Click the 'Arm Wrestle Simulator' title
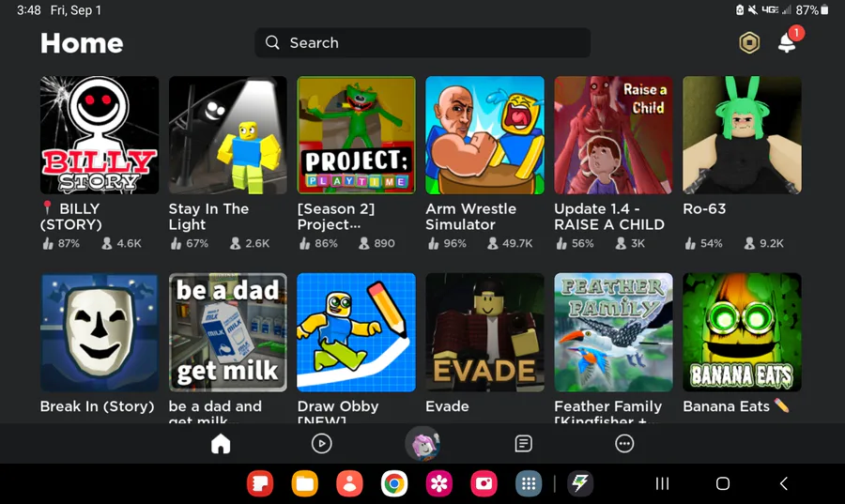This screenshot has height=504, width=845. pos(471,217)
